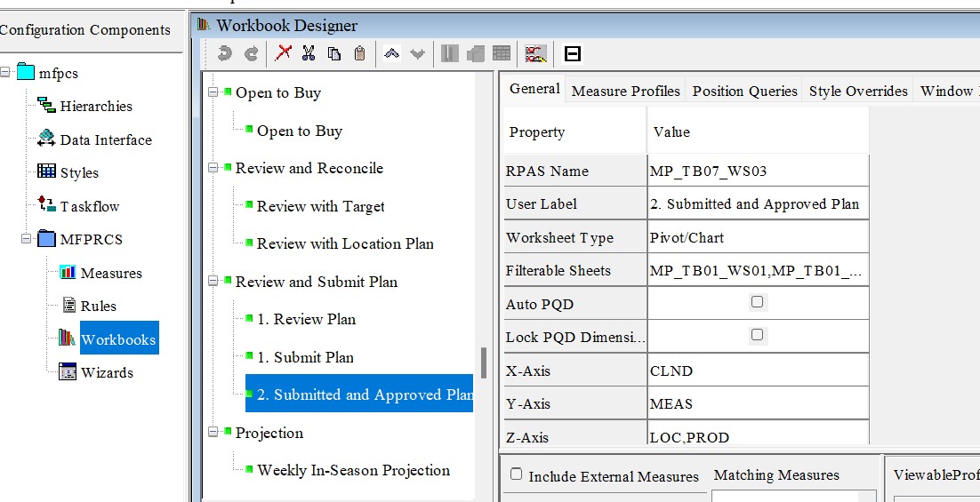The height and width of the screenshot is (502, 980).
Task: Click the greyed New Tab folder icon
Action: pyautogui.click(x=476, y=53)
